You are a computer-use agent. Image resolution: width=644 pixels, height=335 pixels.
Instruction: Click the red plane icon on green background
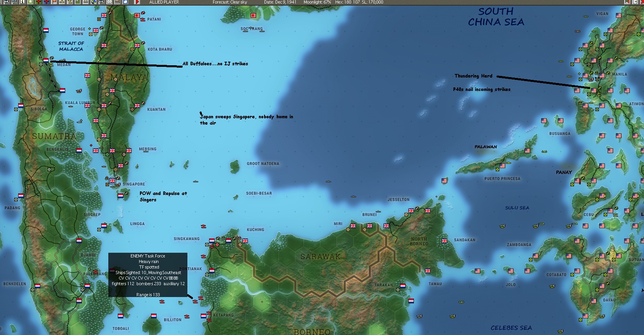point(39,2)
